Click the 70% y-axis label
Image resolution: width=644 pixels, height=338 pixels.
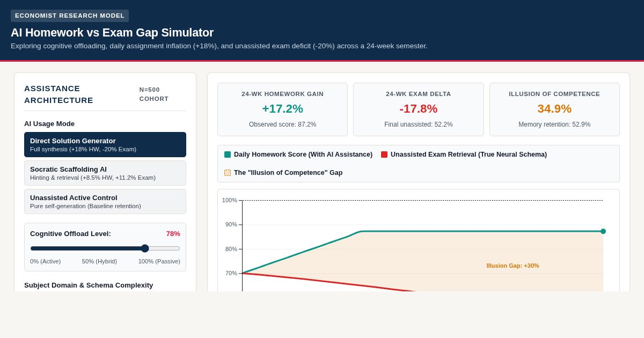coord(231,273)
